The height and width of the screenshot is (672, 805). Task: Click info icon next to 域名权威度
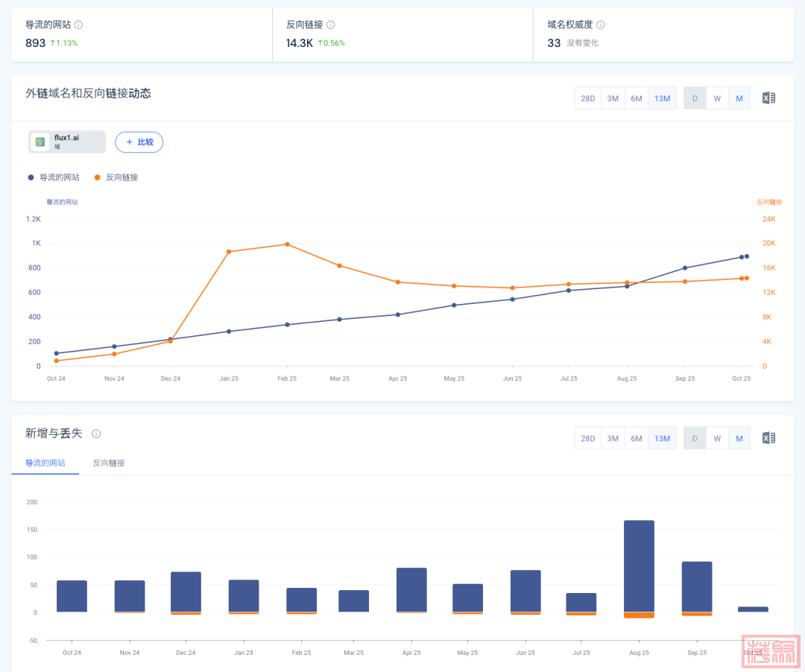pos(601,25)
